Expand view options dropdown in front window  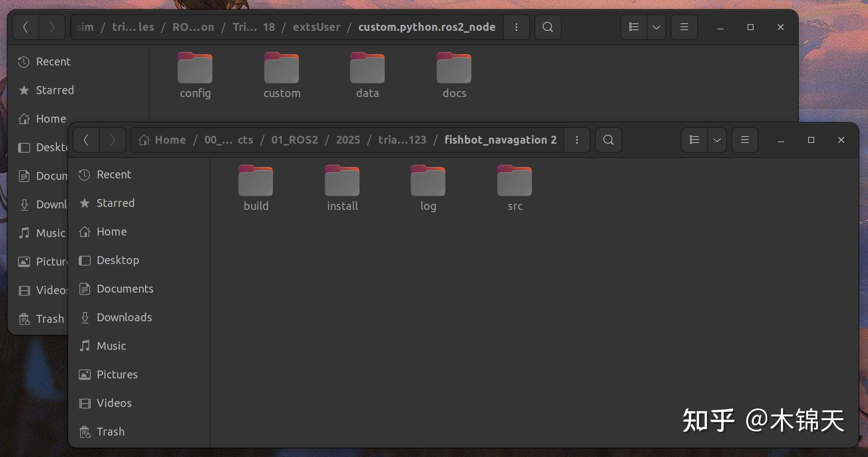(x=717, y=140)
